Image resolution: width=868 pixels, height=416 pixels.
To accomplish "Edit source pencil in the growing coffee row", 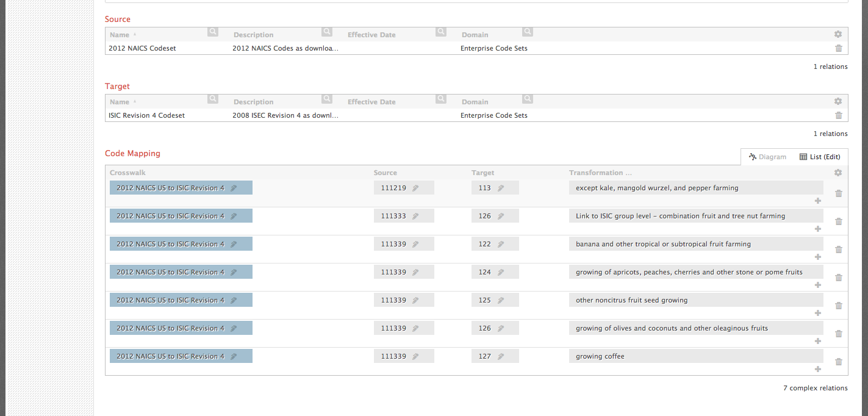I will point(415,356).
